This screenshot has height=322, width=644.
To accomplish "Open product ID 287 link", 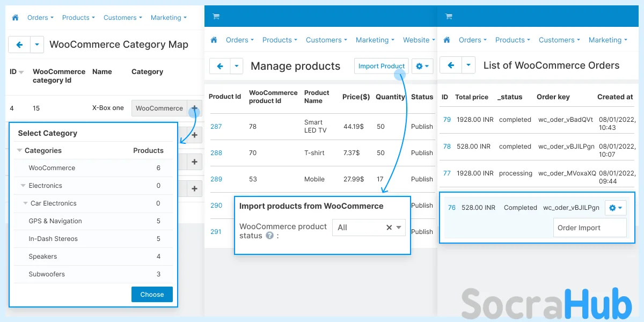I will [216, 127].
